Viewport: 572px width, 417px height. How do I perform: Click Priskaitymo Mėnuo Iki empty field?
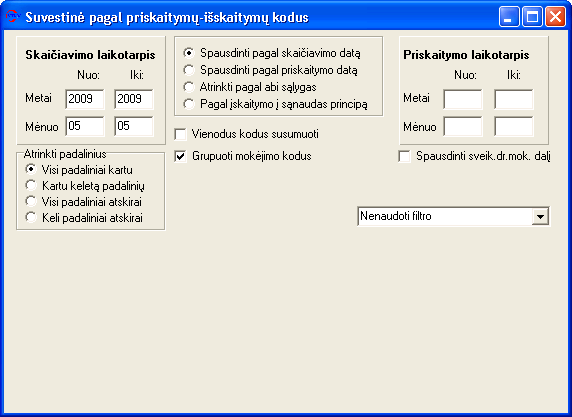point(514,127)
